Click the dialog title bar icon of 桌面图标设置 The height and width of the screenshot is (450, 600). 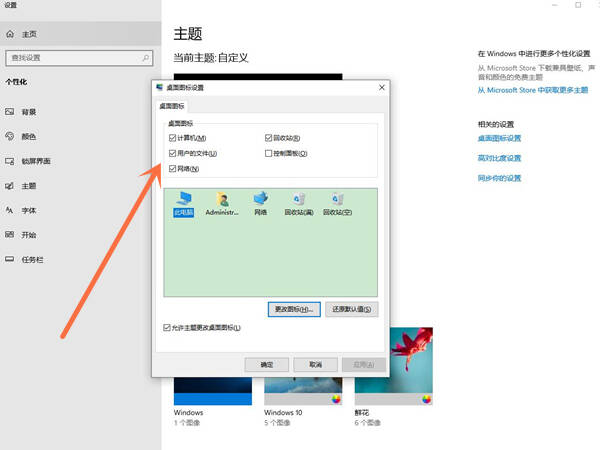pyautogui.click(x=160, y=87)
